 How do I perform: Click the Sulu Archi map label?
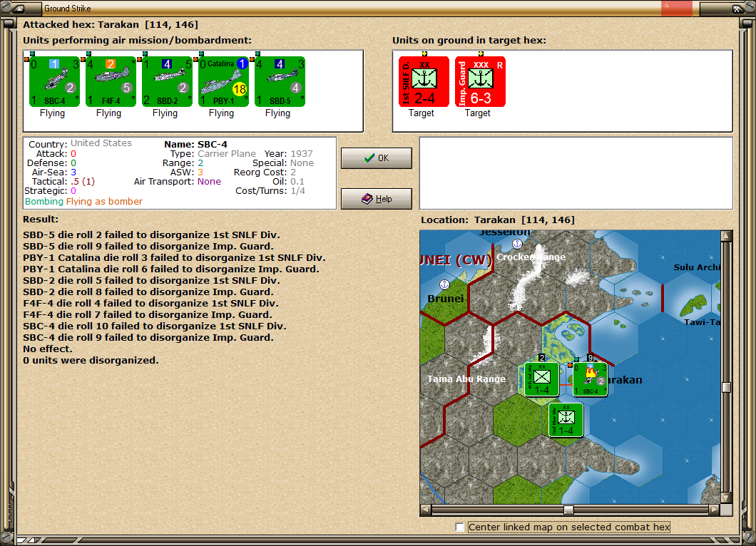(698, 267)
